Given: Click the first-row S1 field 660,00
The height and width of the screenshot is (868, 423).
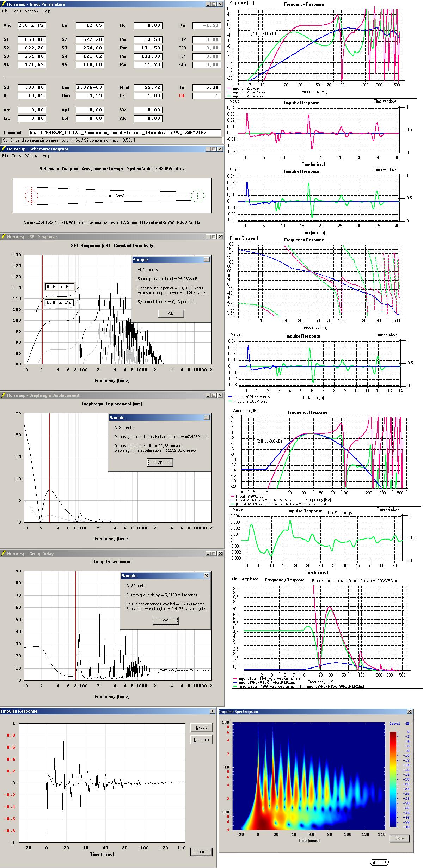Looking at the screenshot, I should (x=32, y=39).
